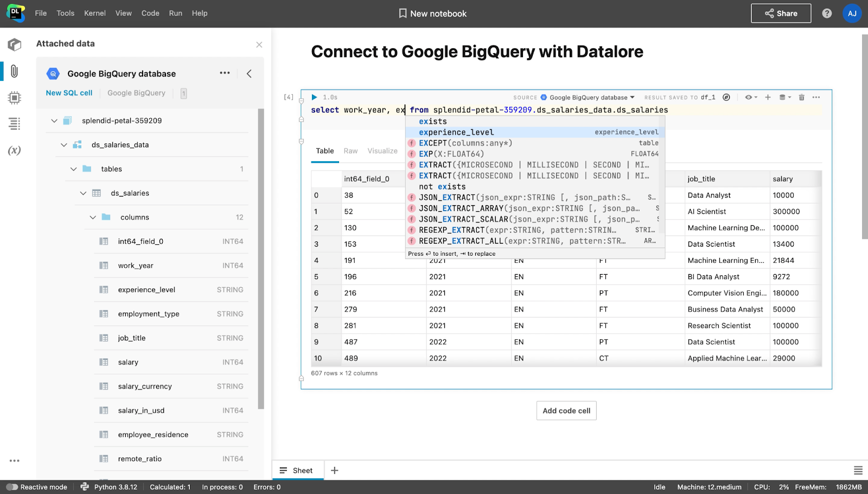Open the View menu
Viewport: 868px width, 494px height.
[x=124, y=13]
